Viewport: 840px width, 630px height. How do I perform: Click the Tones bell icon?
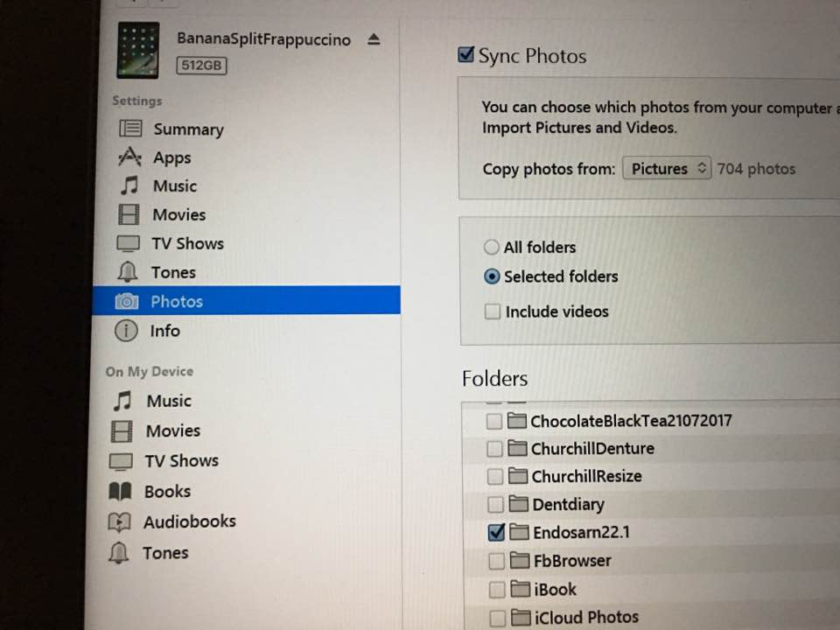point(127,272)
